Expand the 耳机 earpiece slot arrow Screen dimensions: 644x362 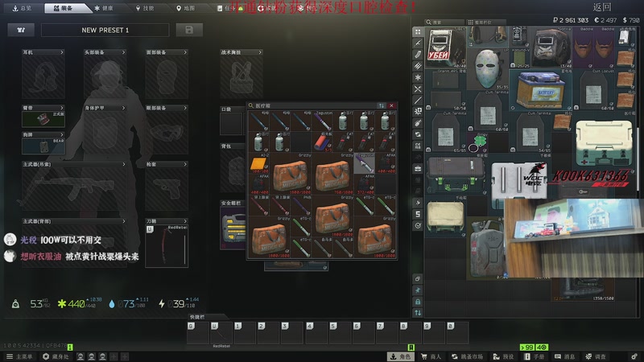62,52
